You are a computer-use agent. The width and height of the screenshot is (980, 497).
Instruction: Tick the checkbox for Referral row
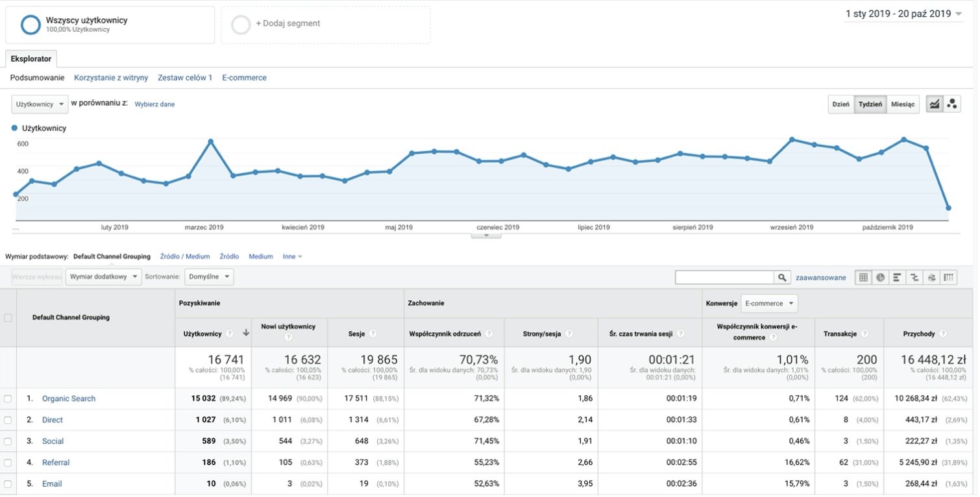tap(8, 463)
